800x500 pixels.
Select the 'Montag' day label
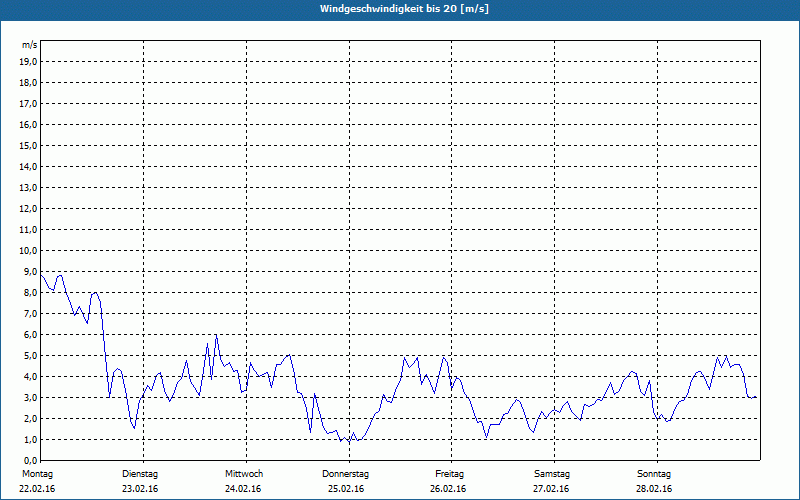[x=37, y=474]
